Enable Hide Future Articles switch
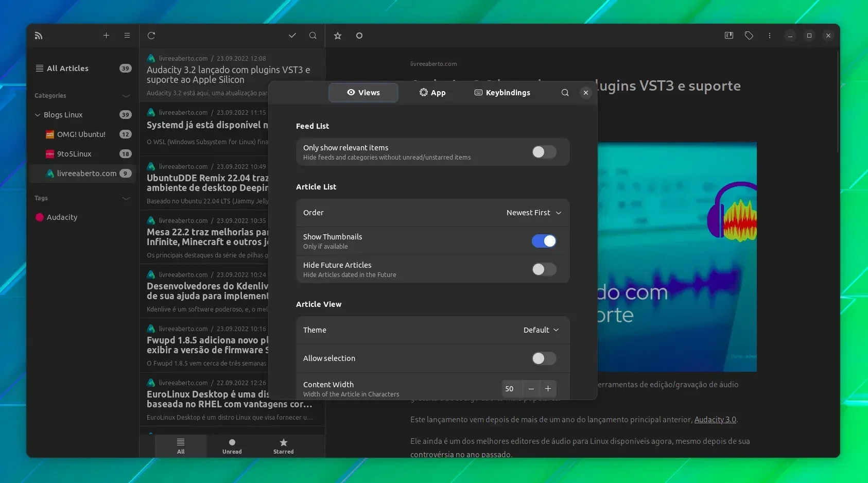The image size is (868, 483). tap(544, 269)
